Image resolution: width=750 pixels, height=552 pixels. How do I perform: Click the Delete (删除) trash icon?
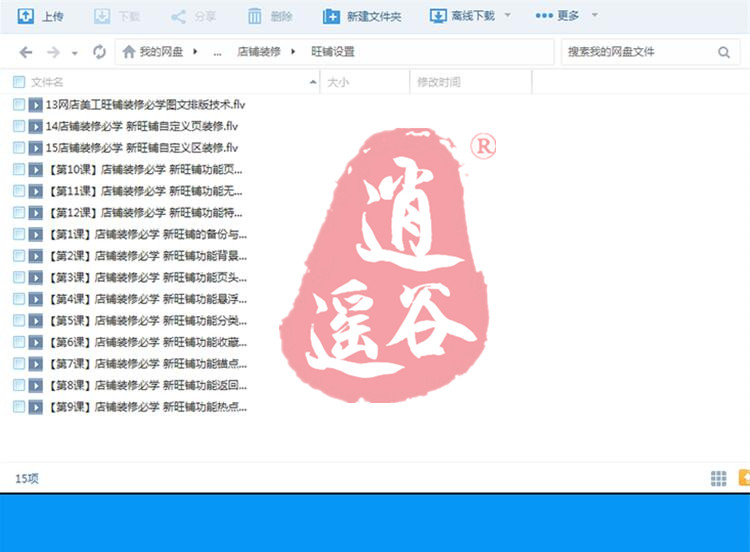(x=254, y=16)
